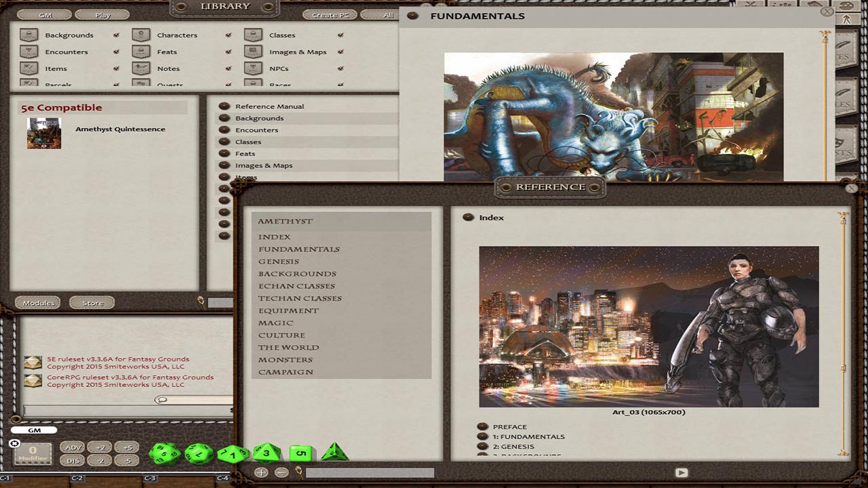Toggle the Feats checkbox in Library
Image resolution: width=868 pixels, height=488 pixels.
coord(227,52)
